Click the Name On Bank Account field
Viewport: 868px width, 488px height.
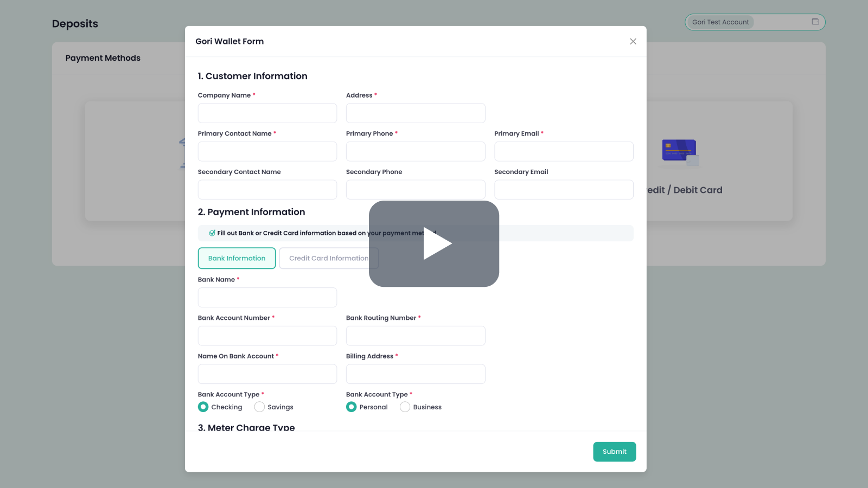click(267, 374)
